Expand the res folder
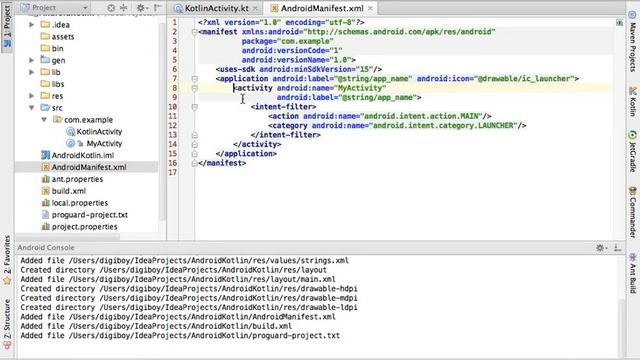 pos(31,96)
